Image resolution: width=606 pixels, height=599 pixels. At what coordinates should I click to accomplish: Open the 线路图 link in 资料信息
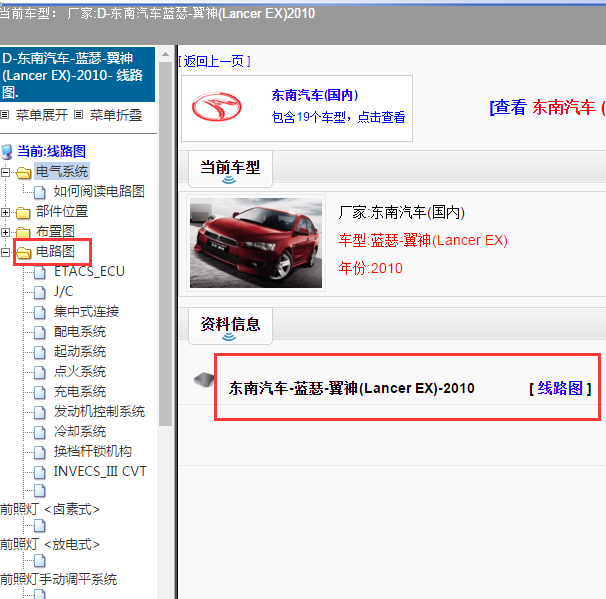point(560,388)
